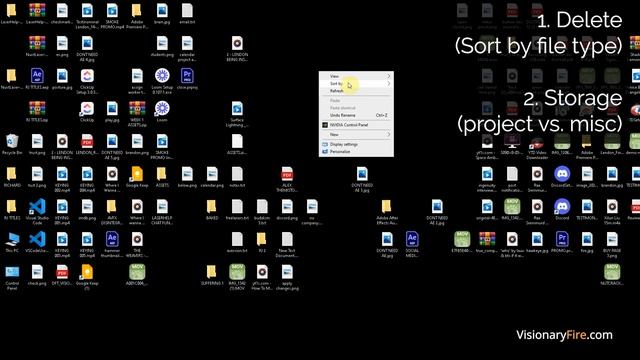Select the Google Keep (2) shortcut
The image size is (640, 360).
87,278
